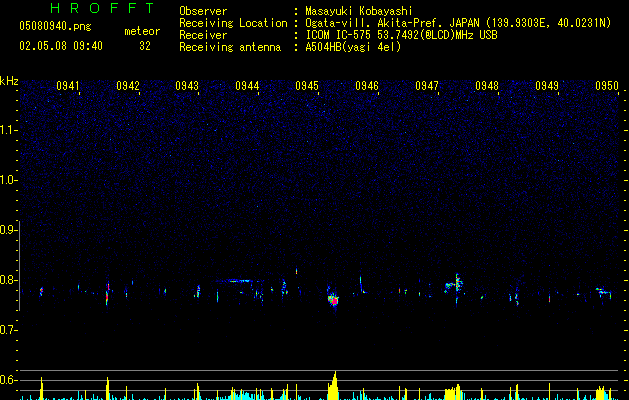The image size is (629, 400).
Task: Select the observer name Masayuki Kobayashi
Action: tap(359, 11)
